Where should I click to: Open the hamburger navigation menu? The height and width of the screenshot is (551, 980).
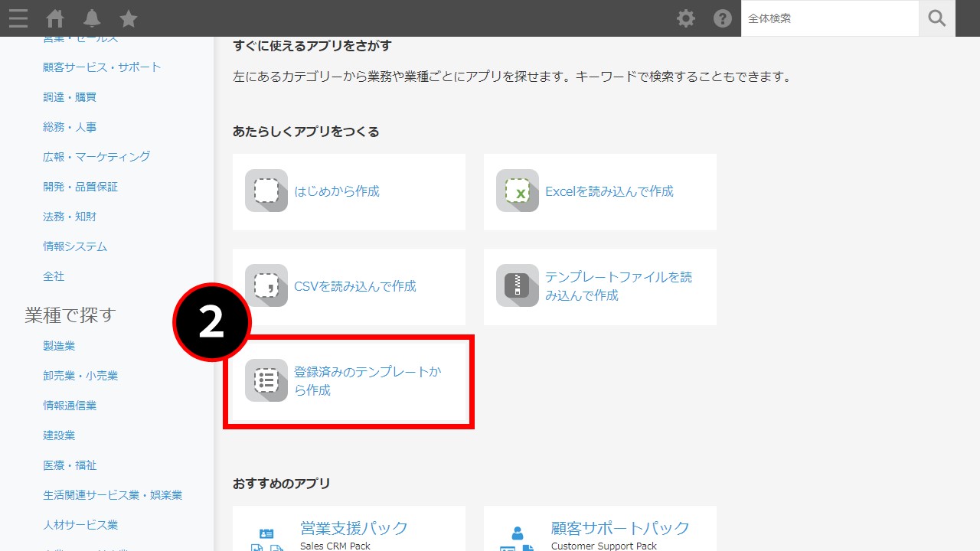(x=18, y=18)
